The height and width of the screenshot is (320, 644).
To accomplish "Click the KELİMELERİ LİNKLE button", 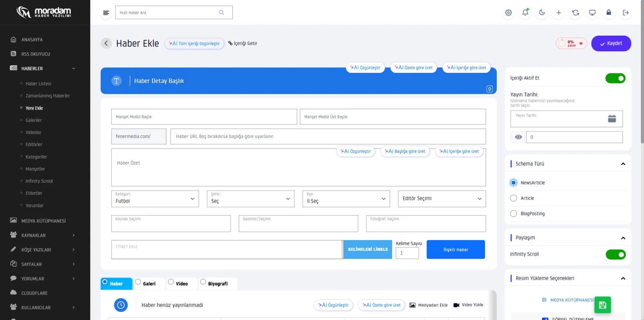I will pos(368,249).
